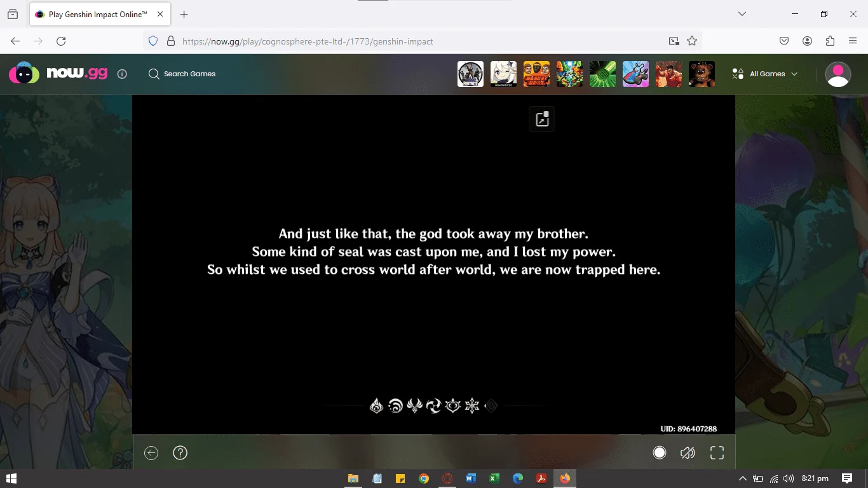Open the Firefox tab list dropdown arrow
The width and height of the screenshot is (868, 488).
click(x=742, y=14)
